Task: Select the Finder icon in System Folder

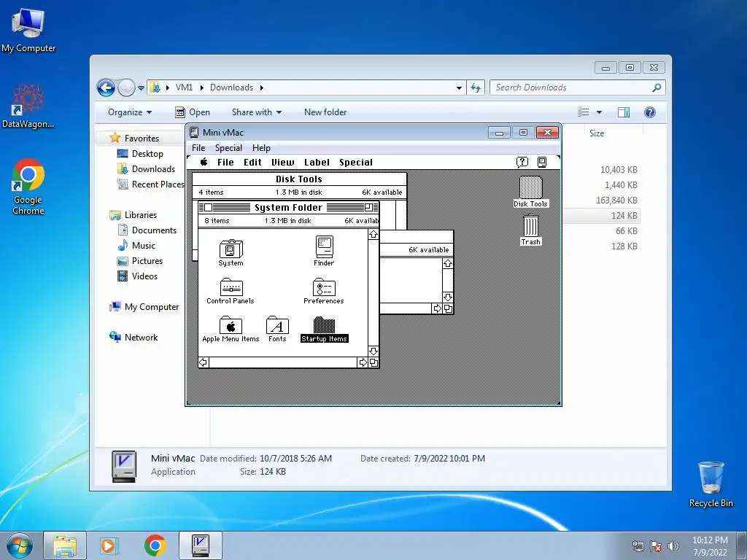Action: 324,247
